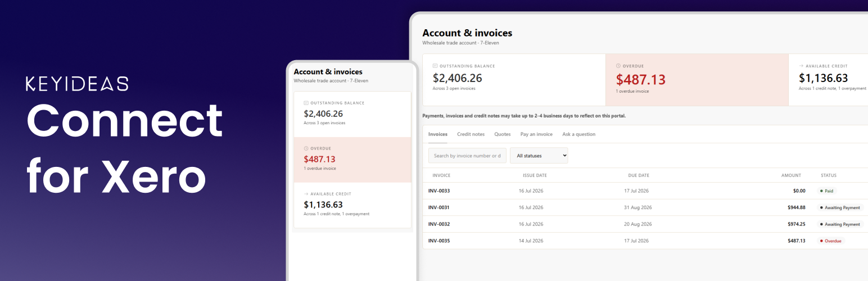Click the mobile $2,406.26 balance value

[x=323, y=114]
